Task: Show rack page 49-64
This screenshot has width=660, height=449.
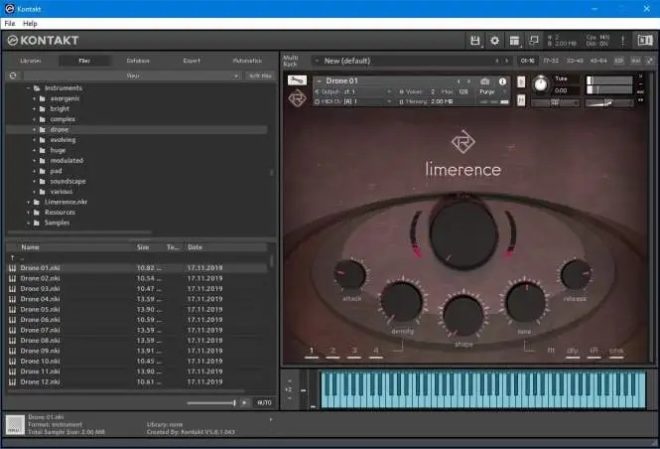Action: (x=599, y=61)
